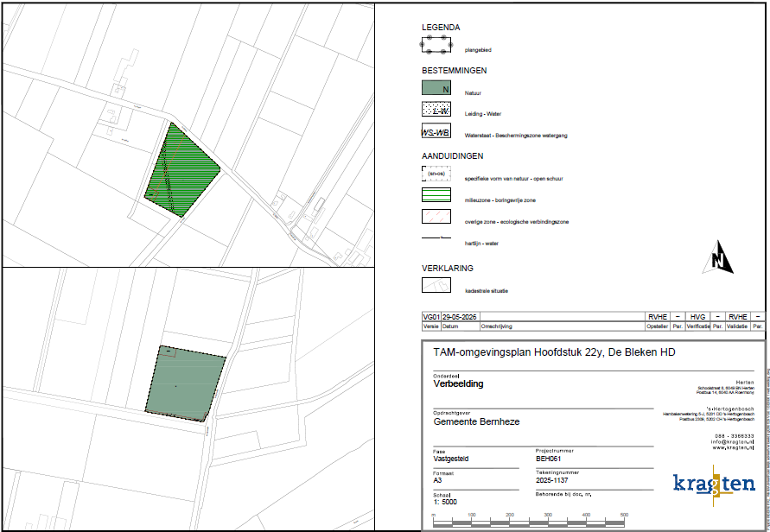Click drawing number 2025-1137
Viewport: 770px width, 532px height.
click(552, 480)
